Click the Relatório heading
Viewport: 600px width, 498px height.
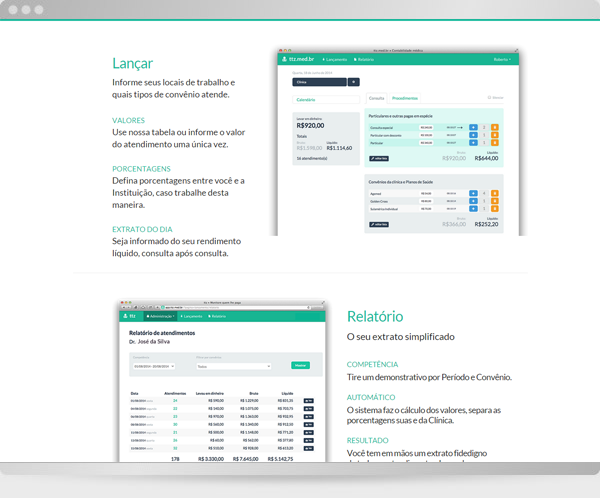coord(375,317)
